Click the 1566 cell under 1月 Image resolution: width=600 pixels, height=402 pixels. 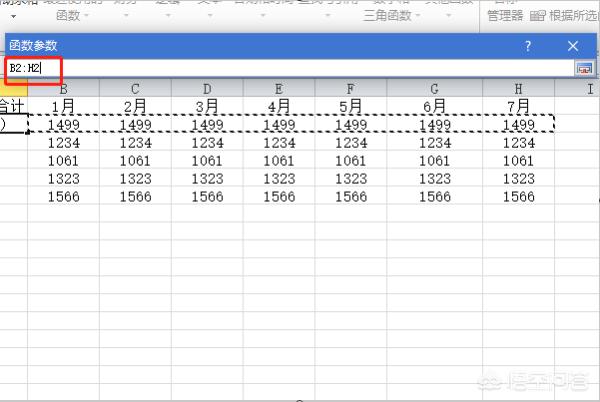click(x=64, y=196)
